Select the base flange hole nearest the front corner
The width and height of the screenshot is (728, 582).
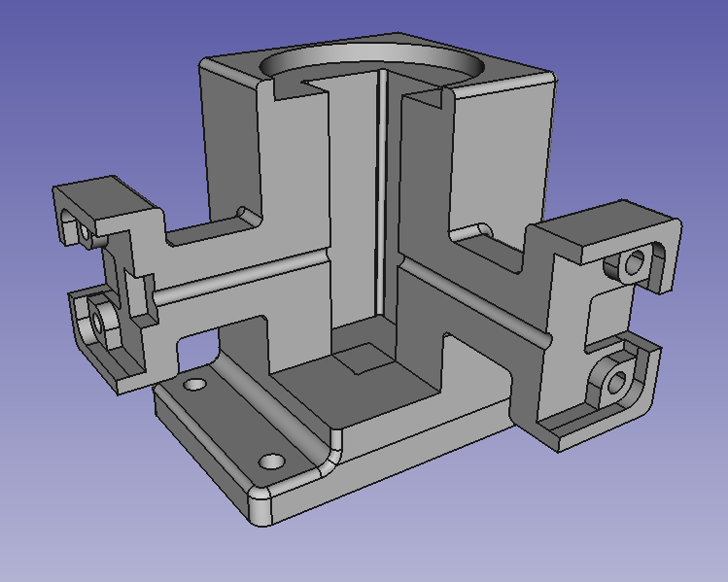click(271, 462)
